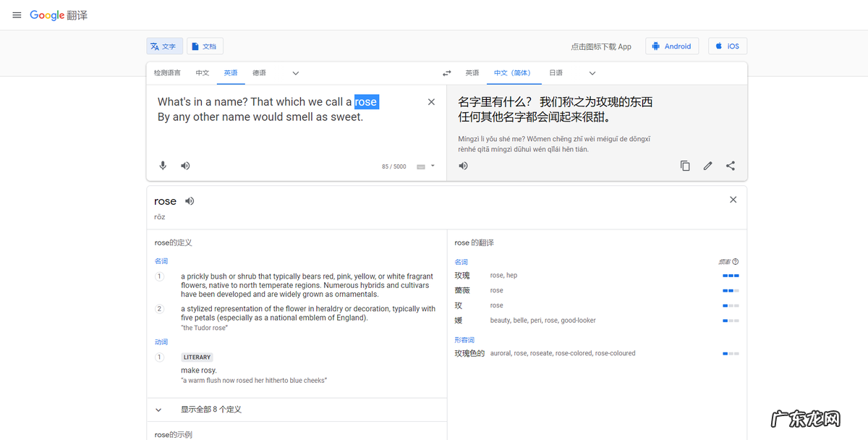Copy the translation to clipboard
The image size is (868, 440).
point(685,165)
